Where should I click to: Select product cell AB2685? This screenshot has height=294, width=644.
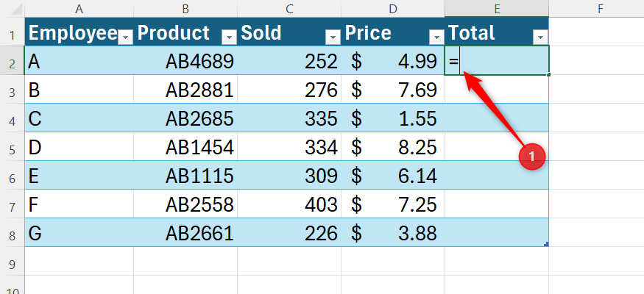185,118
